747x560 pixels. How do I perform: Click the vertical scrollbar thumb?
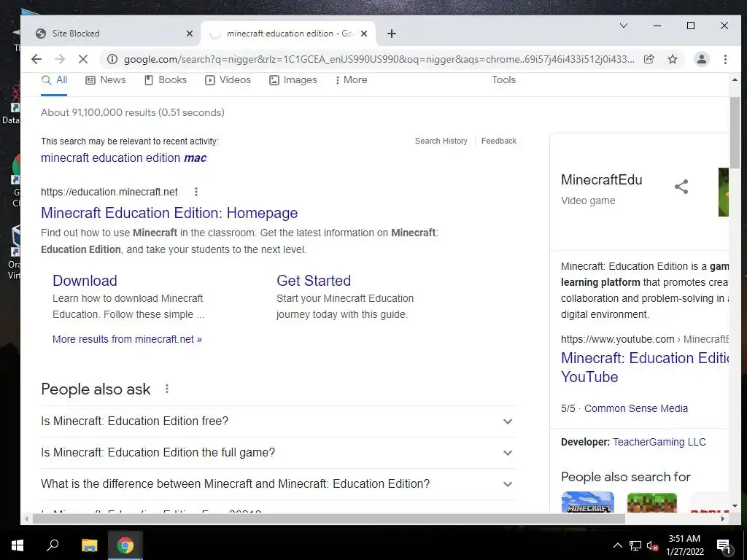coord(734,132)
